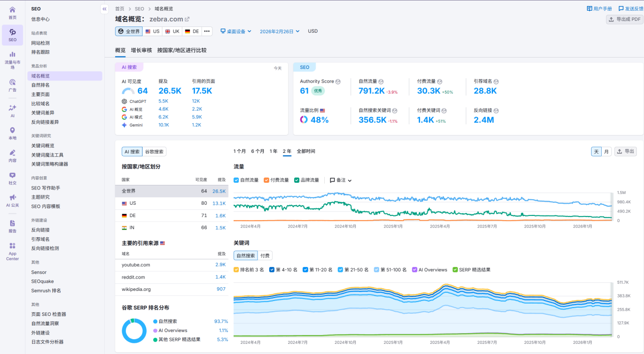Screen dimensions: 644x354
Task: Click the chart 导出 button
Action: pos(625,151)
